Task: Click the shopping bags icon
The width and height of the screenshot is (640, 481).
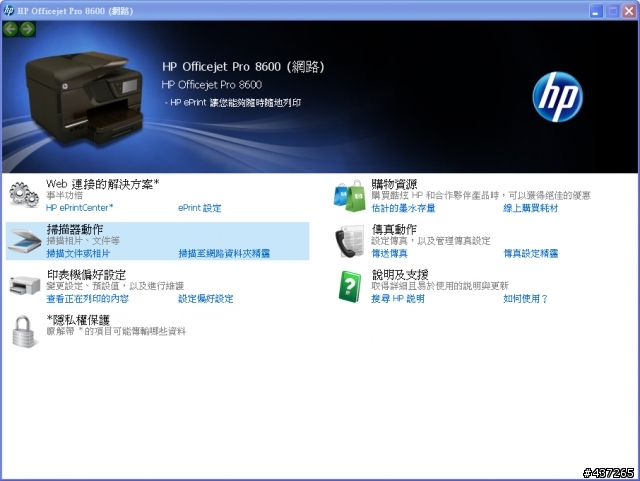Action: [350, 196]
